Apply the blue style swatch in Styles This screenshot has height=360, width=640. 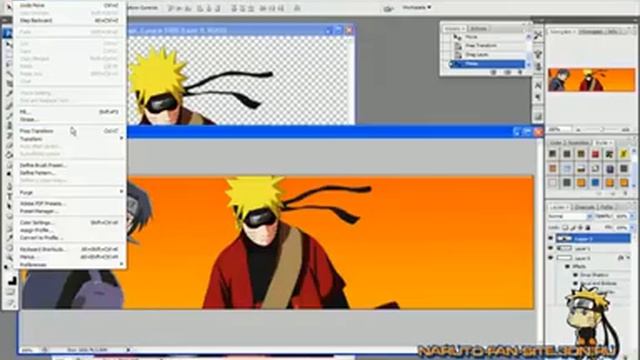[595, 182]
